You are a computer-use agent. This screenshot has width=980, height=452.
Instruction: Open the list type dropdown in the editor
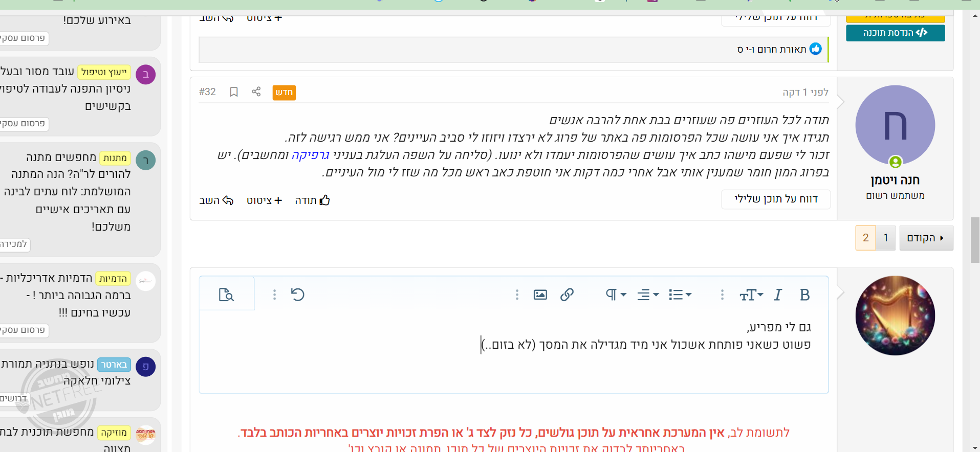click(680, 295)
